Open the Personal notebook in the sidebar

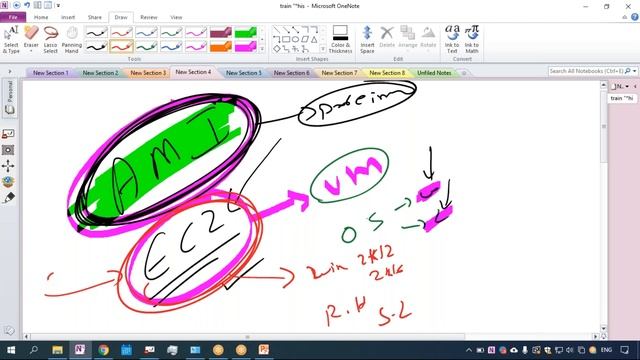(x=9, y=97)
